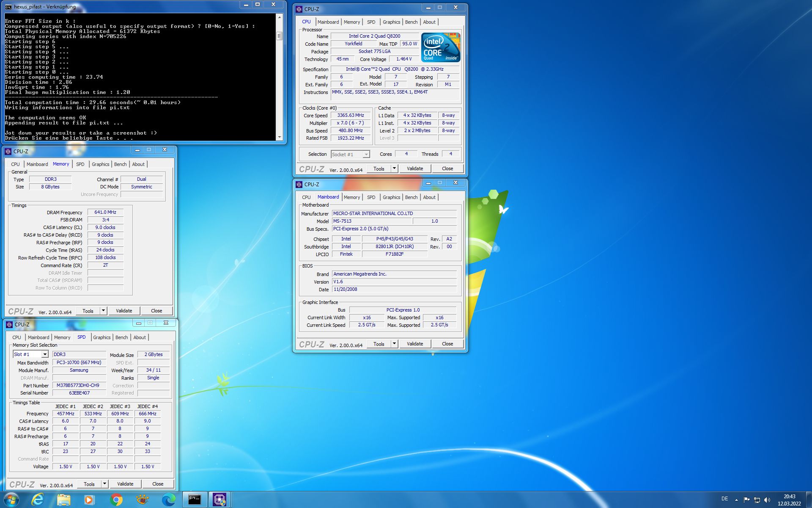
Task: Click the Core Speed value 3365.63 MHz
Action: point(351,115)
